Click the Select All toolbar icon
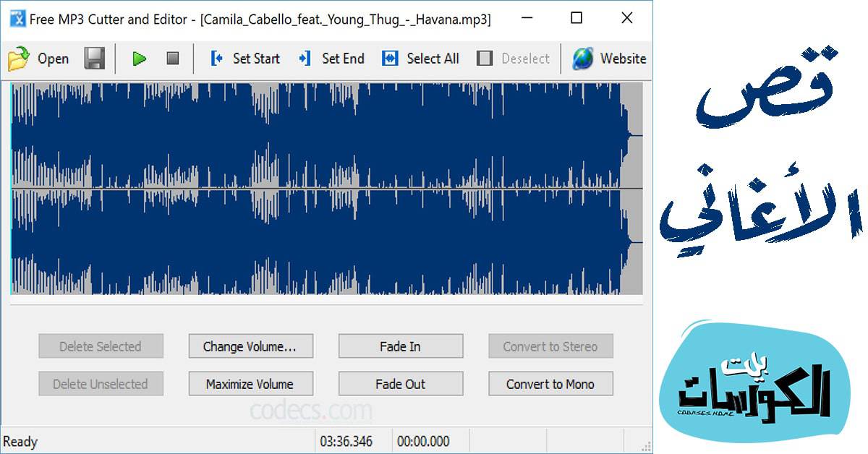Viewport: 868px width, 454px height. (x=390, y=59)
